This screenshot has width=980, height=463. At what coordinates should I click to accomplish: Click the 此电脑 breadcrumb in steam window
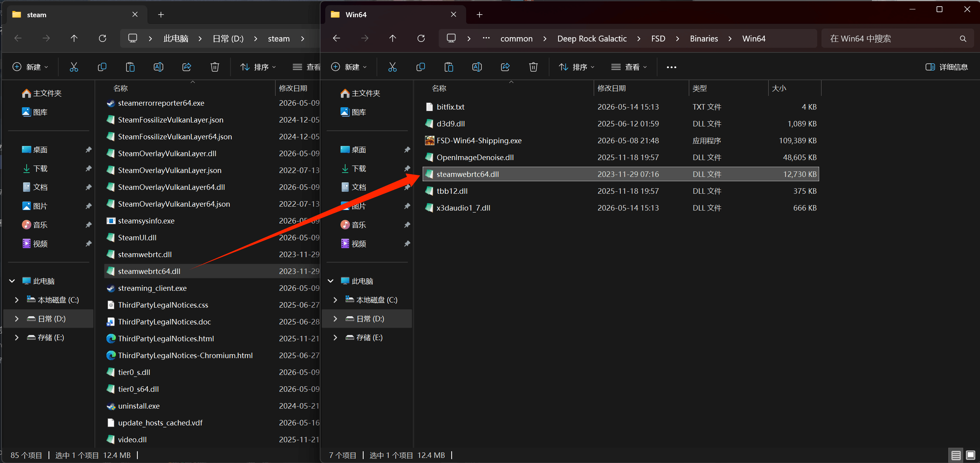(x=176, y=38)
